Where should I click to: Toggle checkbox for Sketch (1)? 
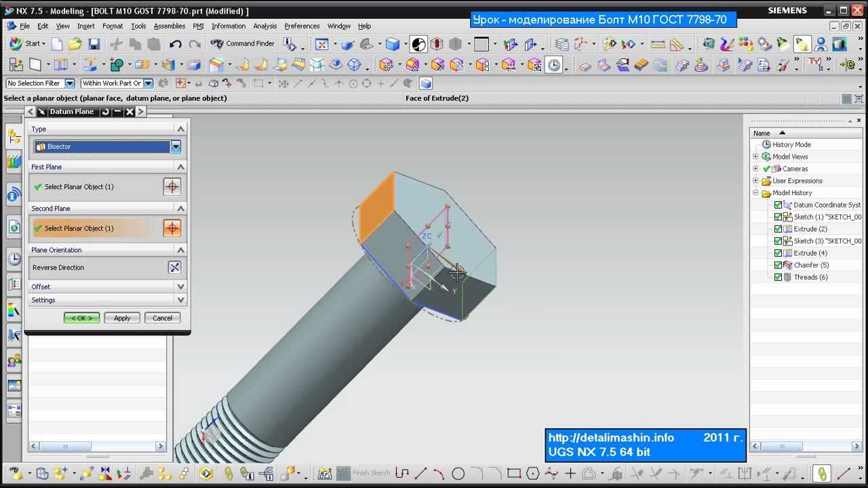[x=778, y=217]
